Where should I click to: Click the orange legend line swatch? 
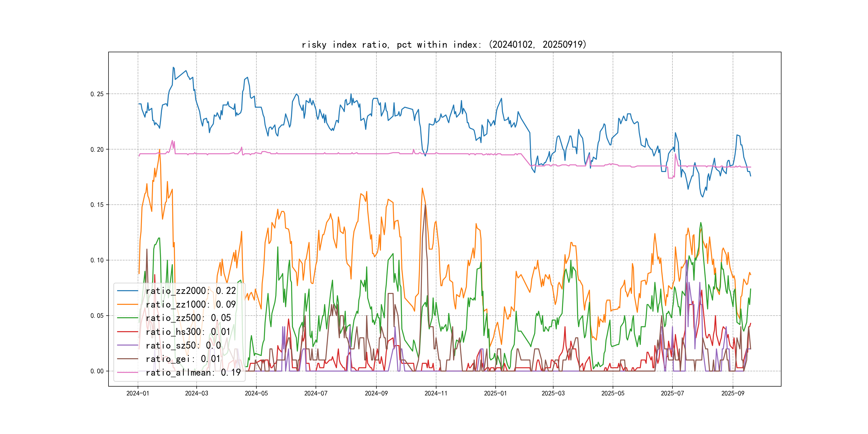click(127, 304)
